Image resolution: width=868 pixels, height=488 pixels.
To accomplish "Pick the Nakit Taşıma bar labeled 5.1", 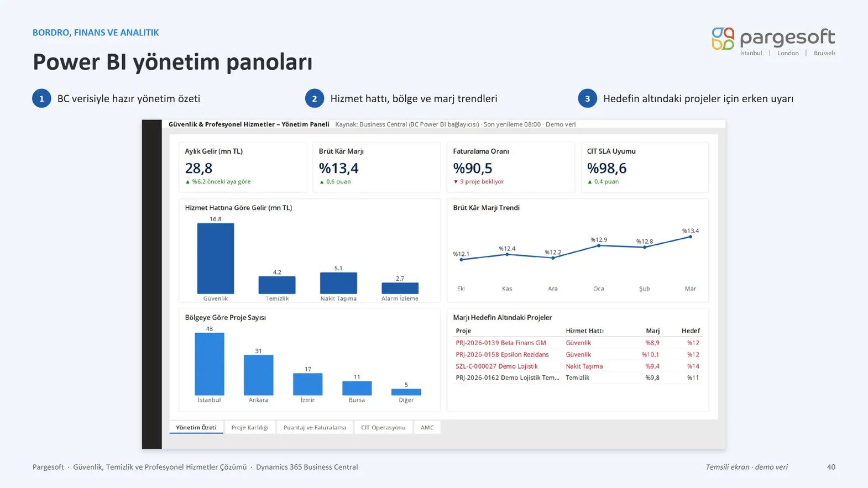I will point(338,283).
